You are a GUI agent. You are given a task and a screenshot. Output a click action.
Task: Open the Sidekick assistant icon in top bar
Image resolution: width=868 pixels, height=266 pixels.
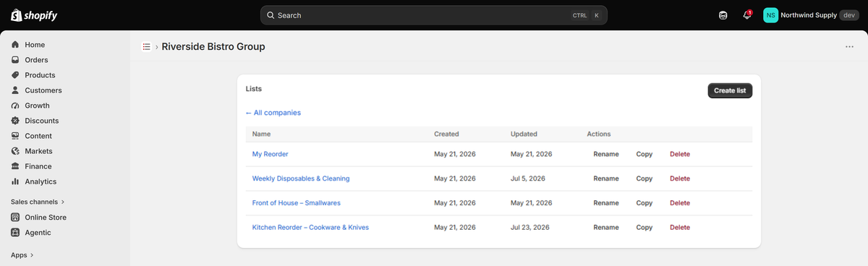pos(723,15)
